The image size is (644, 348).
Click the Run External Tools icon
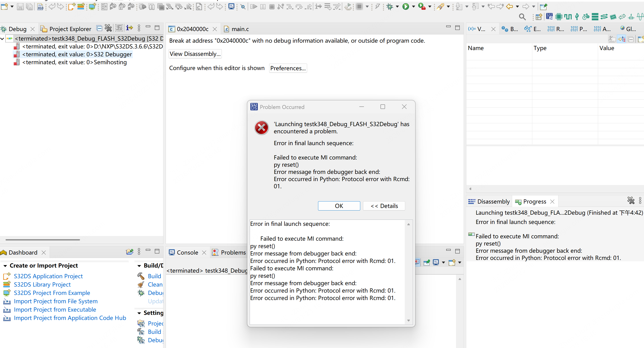(421, 7)
